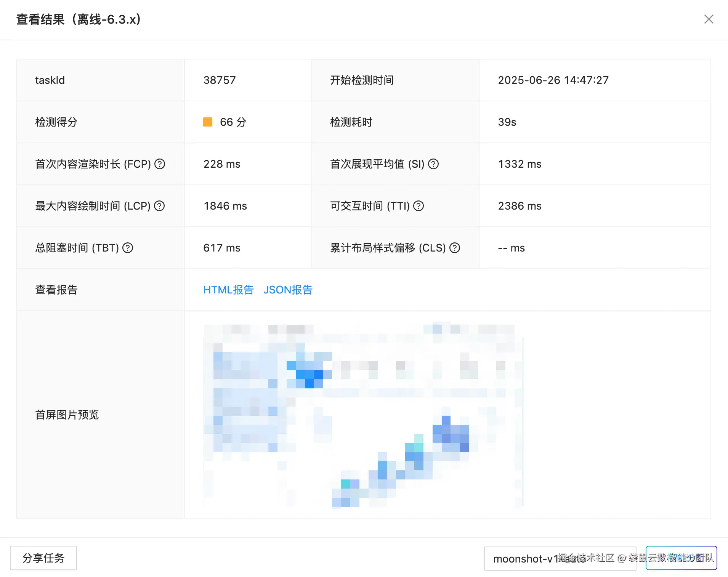Image resolution: width=728 pixels, height=577 pixels.
Task: Open the moonshot-v1 model dropdown
Action: click(x=560, y=558)
